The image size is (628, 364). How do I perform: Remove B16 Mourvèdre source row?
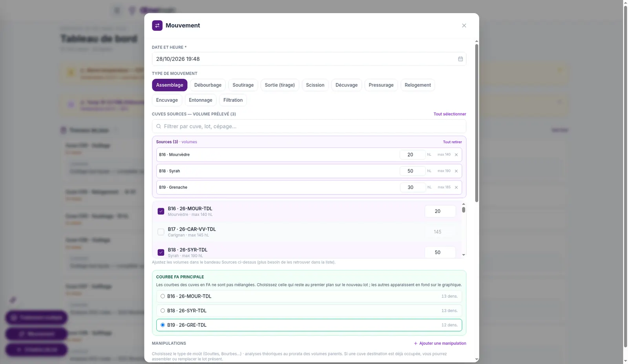[x=456, y=155]
